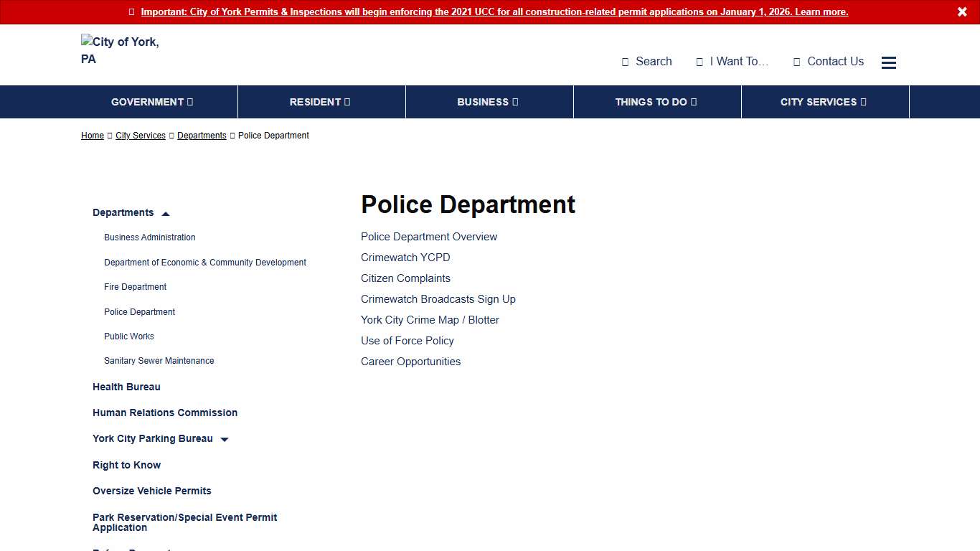The image size is (980, 551).
Task: Select Fire Department in the sidebar
Action: tap(135, 287)
